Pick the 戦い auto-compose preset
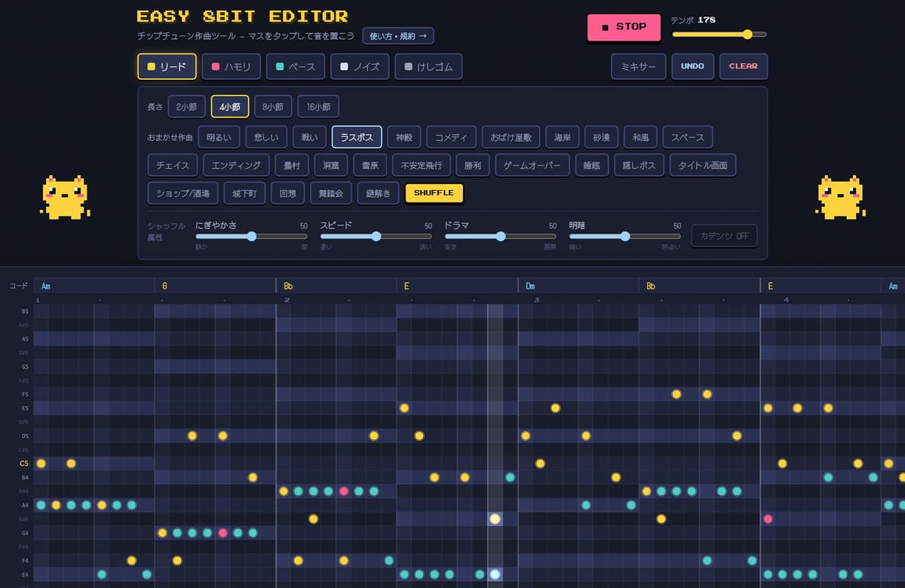The image size is (905, 588). point(311,137)
